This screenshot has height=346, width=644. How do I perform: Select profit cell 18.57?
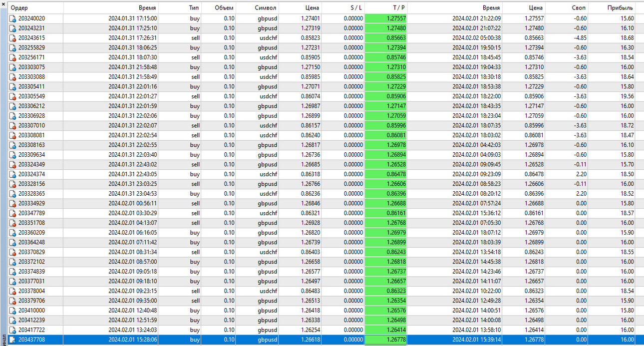pos(627,213)
